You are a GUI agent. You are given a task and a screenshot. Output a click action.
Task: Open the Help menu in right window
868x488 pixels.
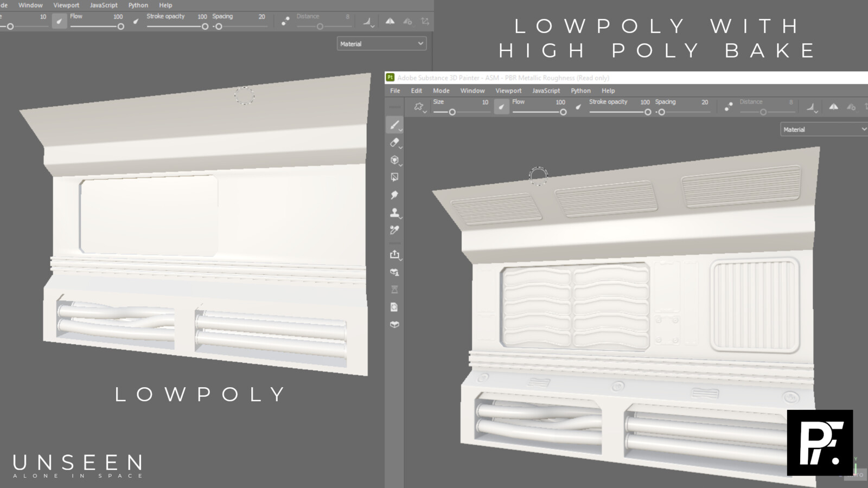click(x=608, y=91)
